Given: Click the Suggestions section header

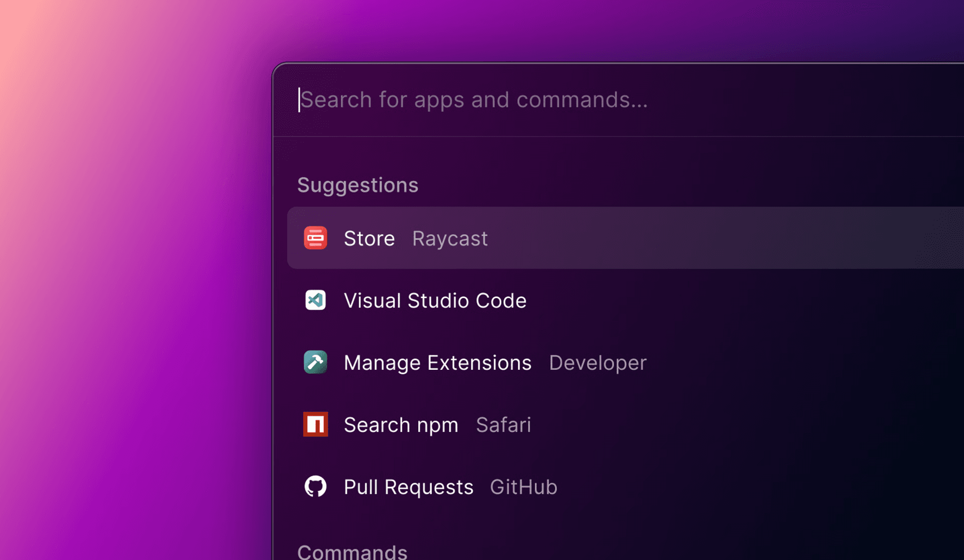Looking at the screenshot, I should (x=357, y=185).
